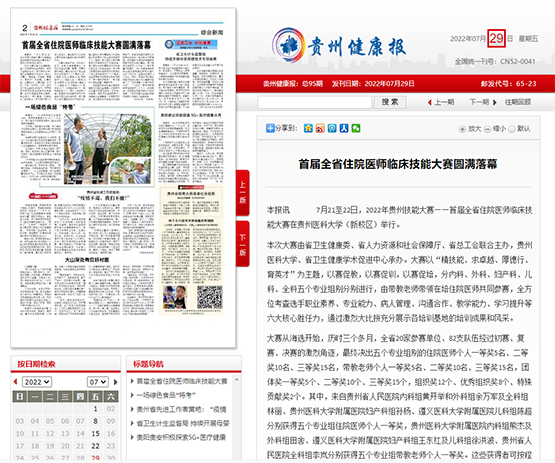
Task: Share to Sina Weibo icon
Action: pyautogui.click(x=320, y=128)
